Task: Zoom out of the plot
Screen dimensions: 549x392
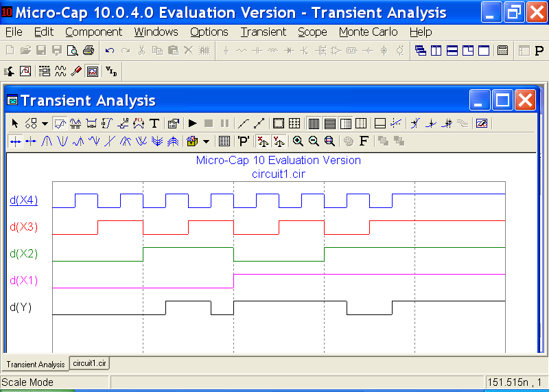Action: pos(314,141)
